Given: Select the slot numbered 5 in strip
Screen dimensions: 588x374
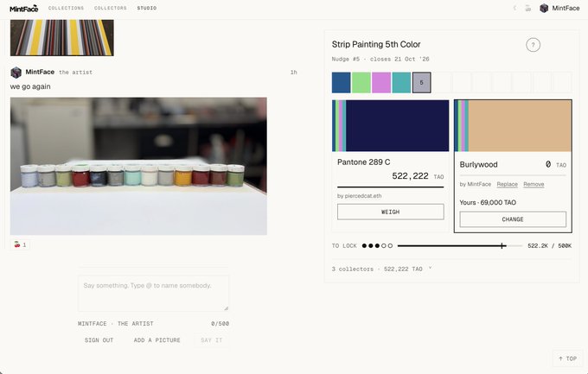Looking at the screenshot, I should coord(421,82).
